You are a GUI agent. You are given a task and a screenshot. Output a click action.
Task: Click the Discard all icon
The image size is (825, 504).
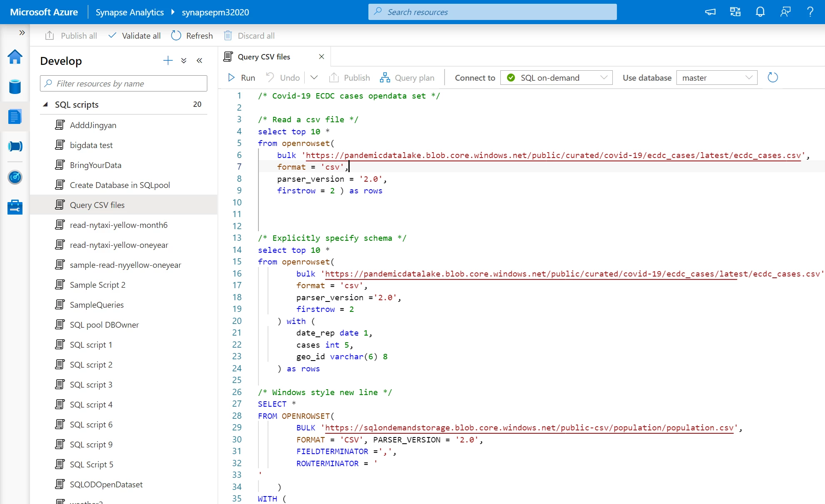pos(227,36)
